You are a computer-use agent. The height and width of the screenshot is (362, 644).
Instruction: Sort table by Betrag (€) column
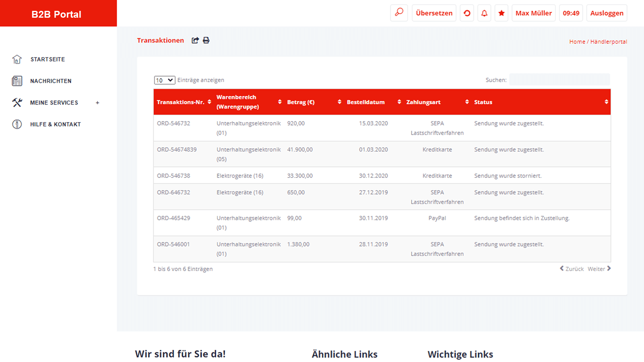tap(339, 102)
